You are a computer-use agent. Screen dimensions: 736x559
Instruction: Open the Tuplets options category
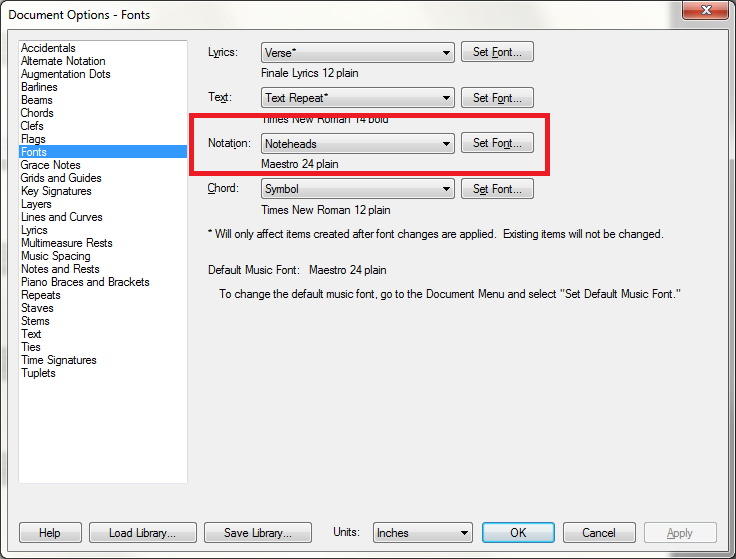click(39, 373)
